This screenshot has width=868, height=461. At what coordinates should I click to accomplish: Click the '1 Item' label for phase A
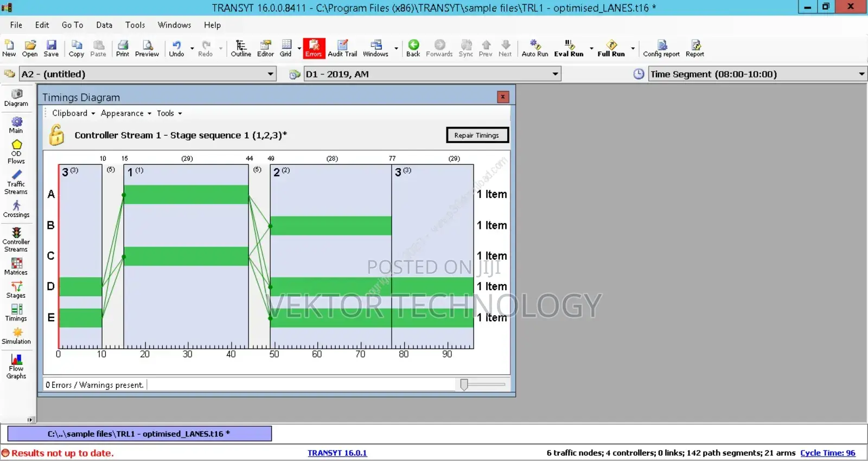492,194
